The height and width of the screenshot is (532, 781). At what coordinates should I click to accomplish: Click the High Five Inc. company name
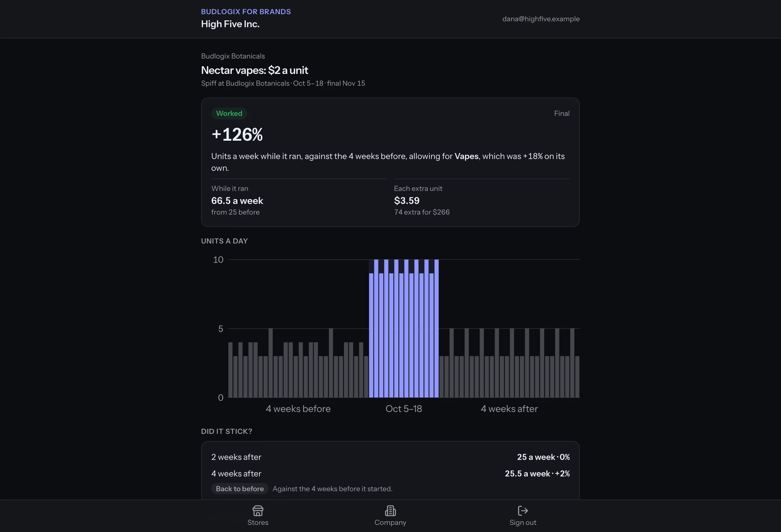[230, 24]
